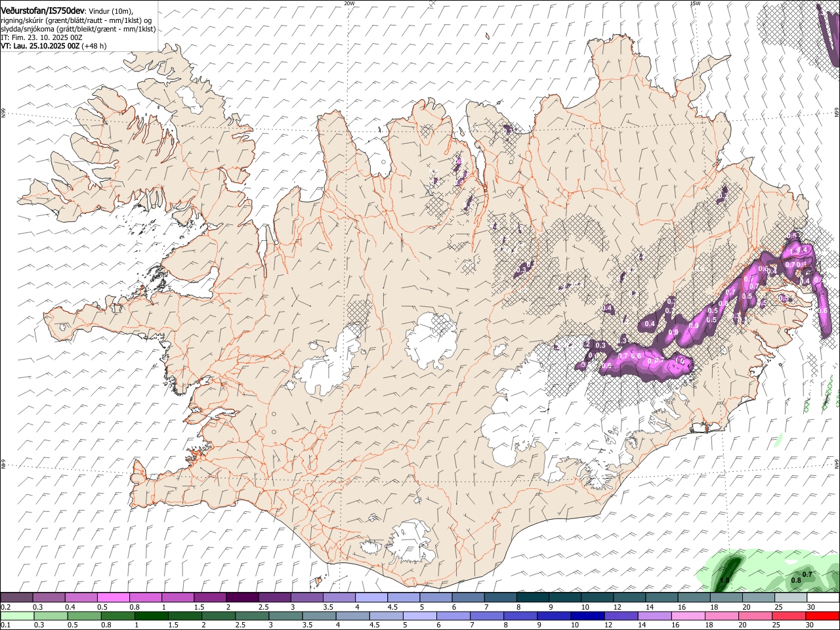
Task: Click the '1.3' snowfall value in the eastern purple area
Action: click(x=795, y=251)
